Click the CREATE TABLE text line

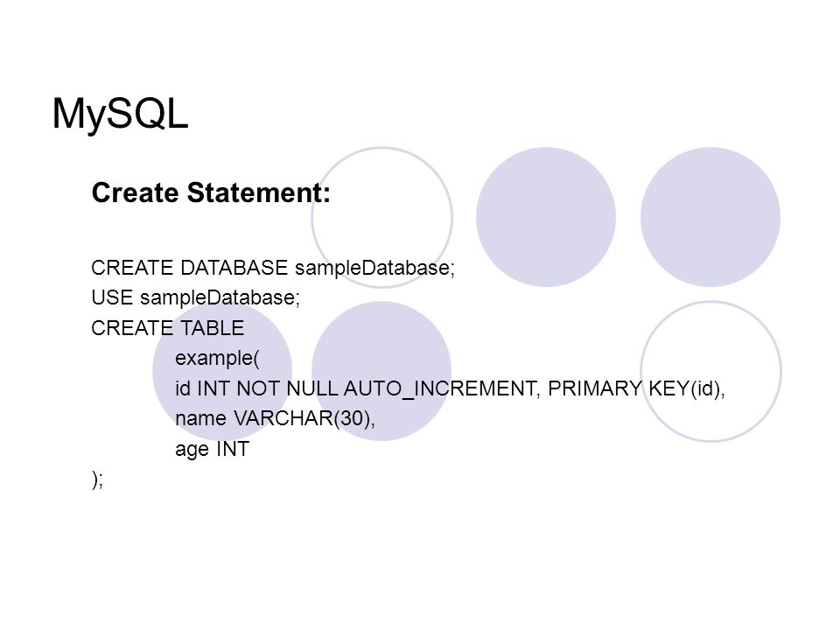168,328
